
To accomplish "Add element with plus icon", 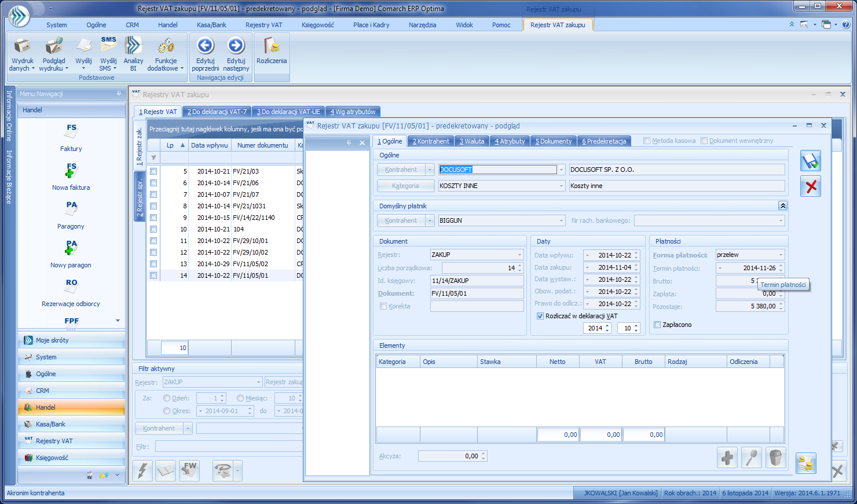I will [727, 458].
